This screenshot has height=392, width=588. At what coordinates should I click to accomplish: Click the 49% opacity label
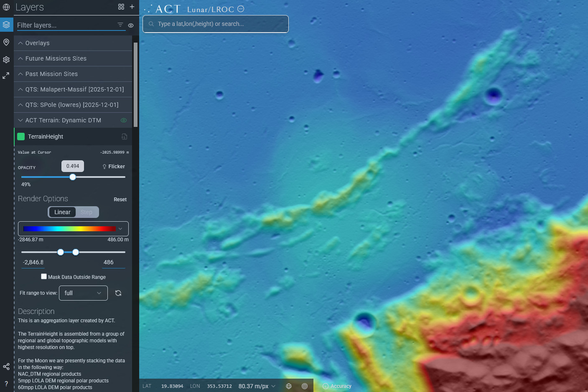(26, 185)
